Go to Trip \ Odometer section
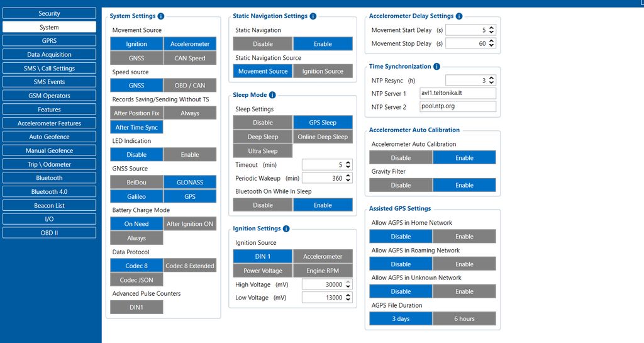The image size is (644, 343). pyautogui.click(x=49, y=164)
